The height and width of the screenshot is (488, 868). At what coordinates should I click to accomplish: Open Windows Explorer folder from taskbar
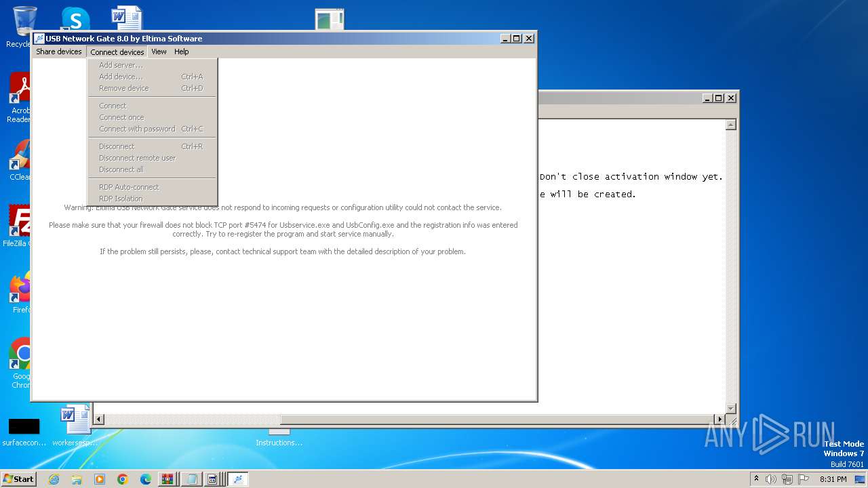coord(77,479)
